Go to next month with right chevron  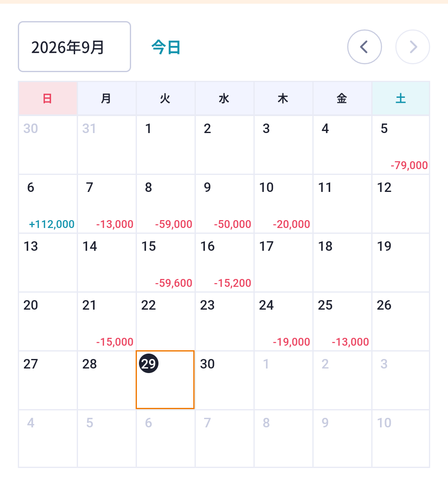[x=413, y=47]
